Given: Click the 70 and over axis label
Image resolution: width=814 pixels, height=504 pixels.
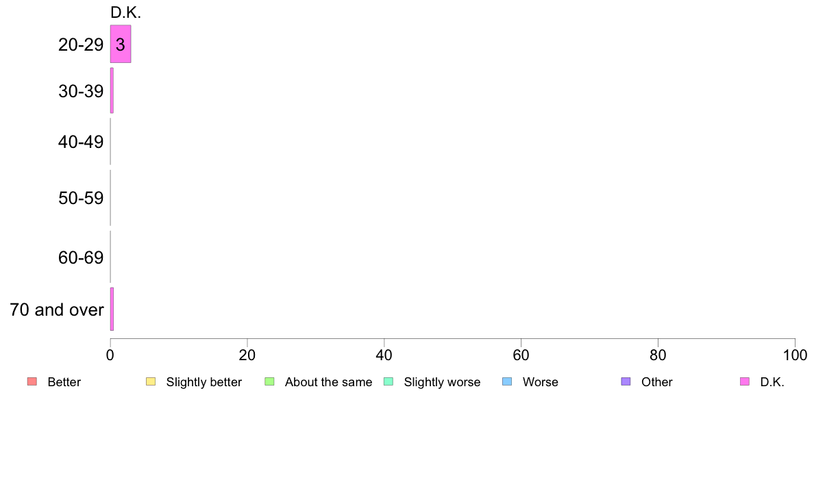Looking at the screenshot, I should coord(57,310).
